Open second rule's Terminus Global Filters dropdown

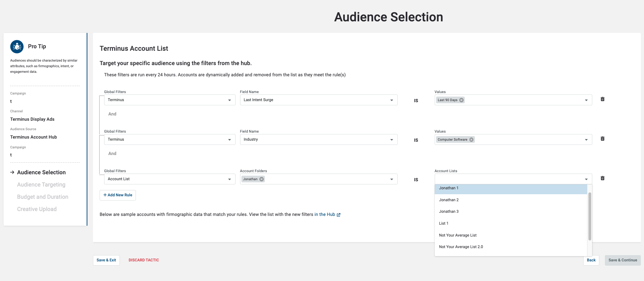tap(170, 140)
